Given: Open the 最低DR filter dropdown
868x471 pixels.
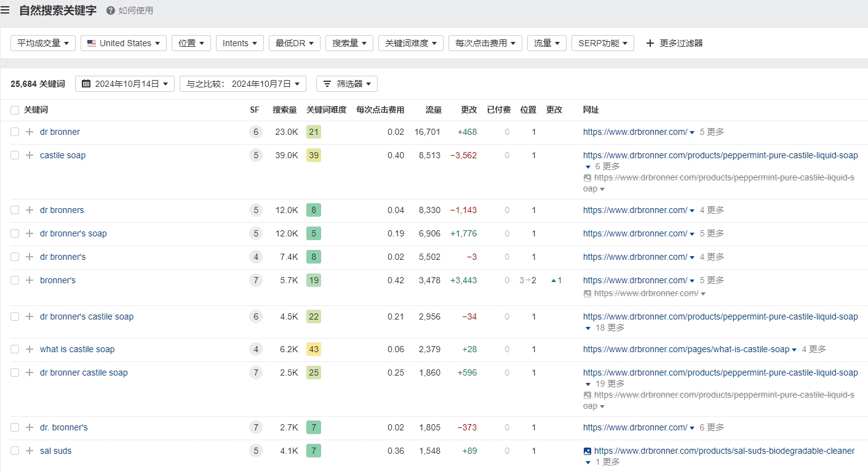Looking at the screenshot, I should [x=295, y=43].
